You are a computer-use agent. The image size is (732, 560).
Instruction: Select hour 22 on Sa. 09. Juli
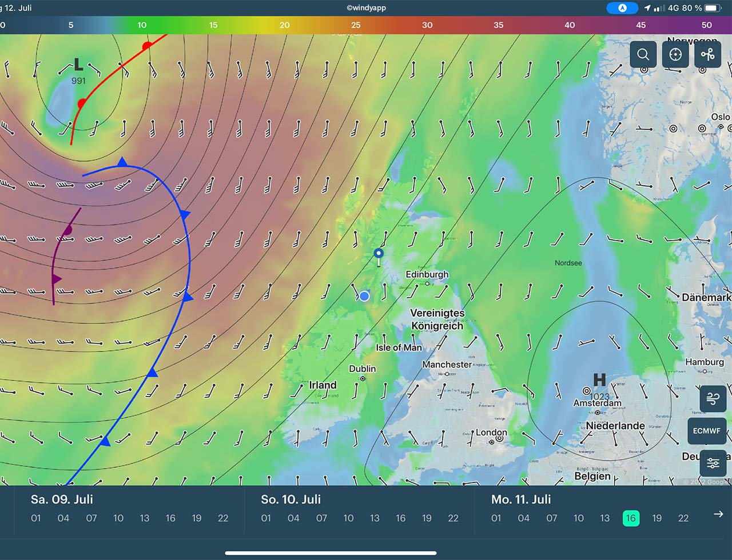point(223,518)
